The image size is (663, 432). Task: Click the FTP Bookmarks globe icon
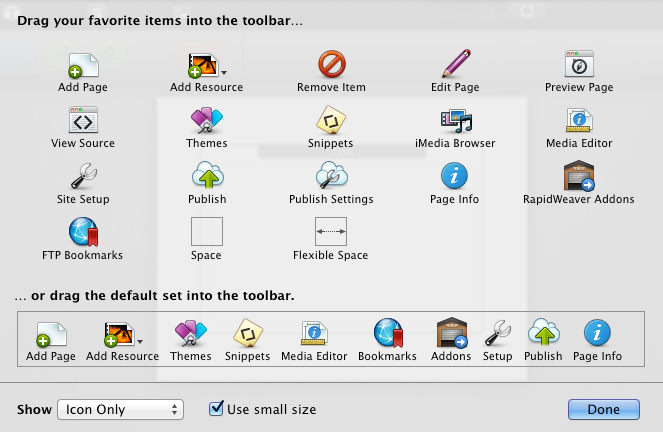tap(84, 232)
